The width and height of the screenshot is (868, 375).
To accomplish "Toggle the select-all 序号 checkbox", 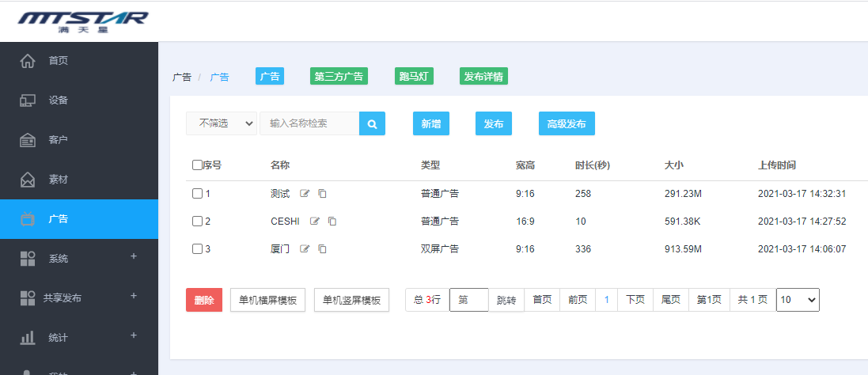I will tap(197, 165).
